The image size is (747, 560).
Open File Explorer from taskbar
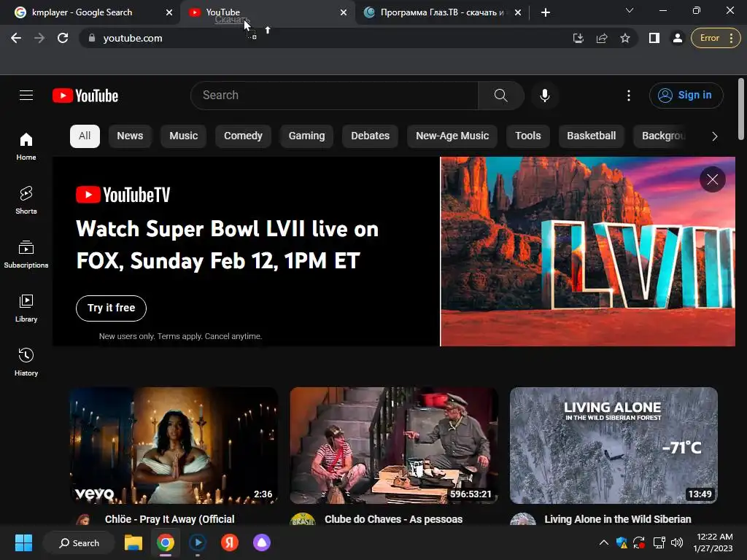(x=133, y=542)
